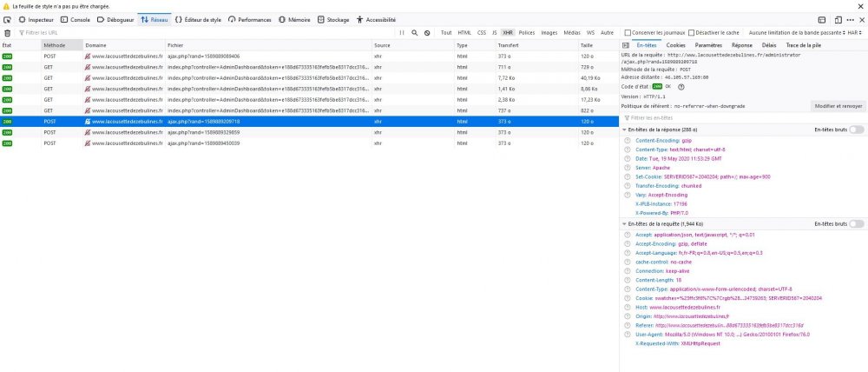Click insecure lock icon on ajax.php?rand=1589889089406 row
Image resolution: width=868 pixels, height=372 pixels.
click(88, 56)
